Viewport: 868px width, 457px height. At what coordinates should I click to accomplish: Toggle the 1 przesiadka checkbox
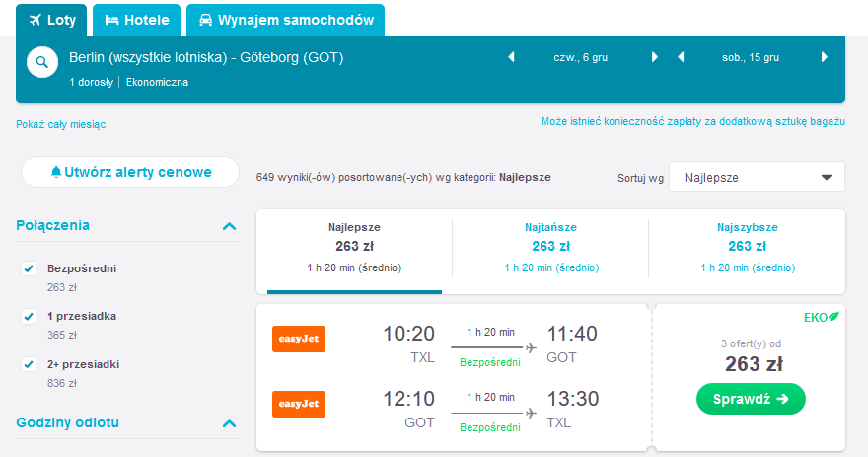pyautogui.click(x=29, y=316)
